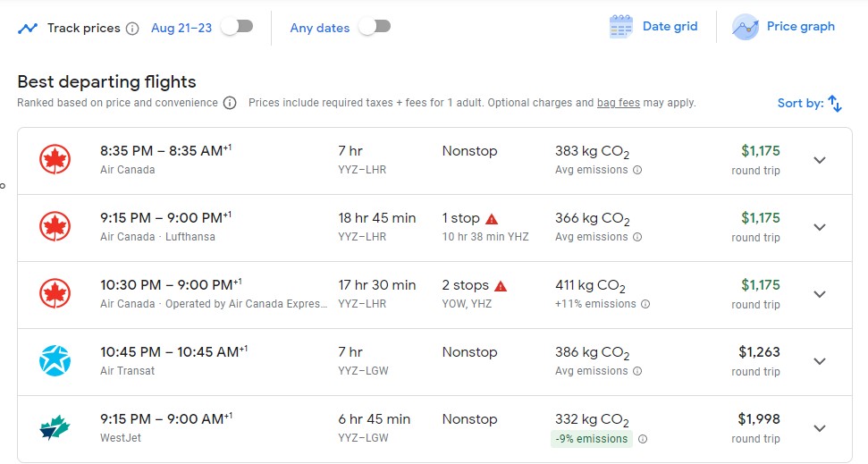Click Air Canada logo on 10:30 PM flight
The image size is (868, 464).
(x=55, y=293)
